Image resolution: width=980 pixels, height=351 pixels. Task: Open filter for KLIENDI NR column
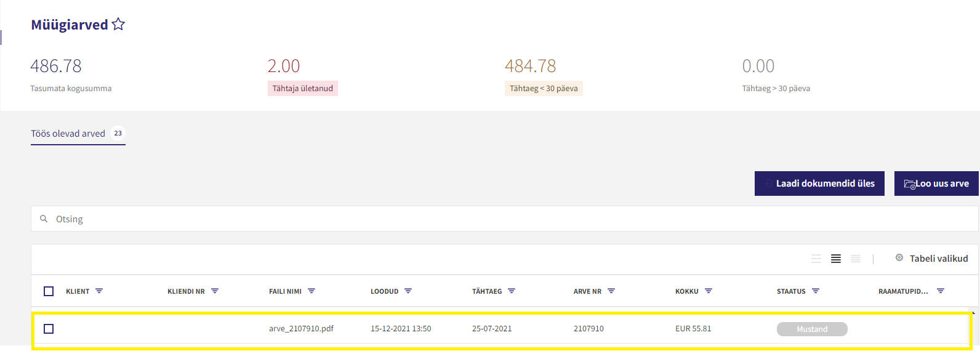click(x=215, y=291)
